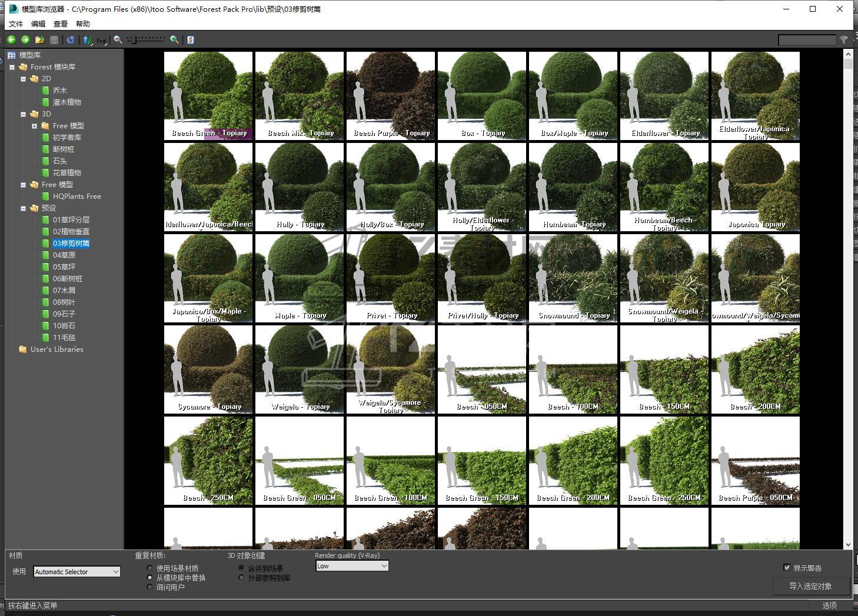Go forward with the green right arrow

coord(25,40)
